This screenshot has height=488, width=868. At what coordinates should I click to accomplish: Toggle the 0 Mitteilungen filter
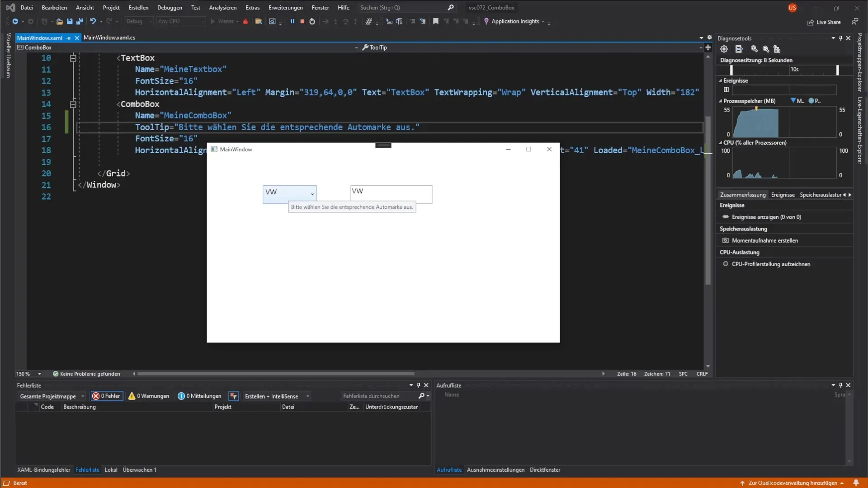pos(199,396)
